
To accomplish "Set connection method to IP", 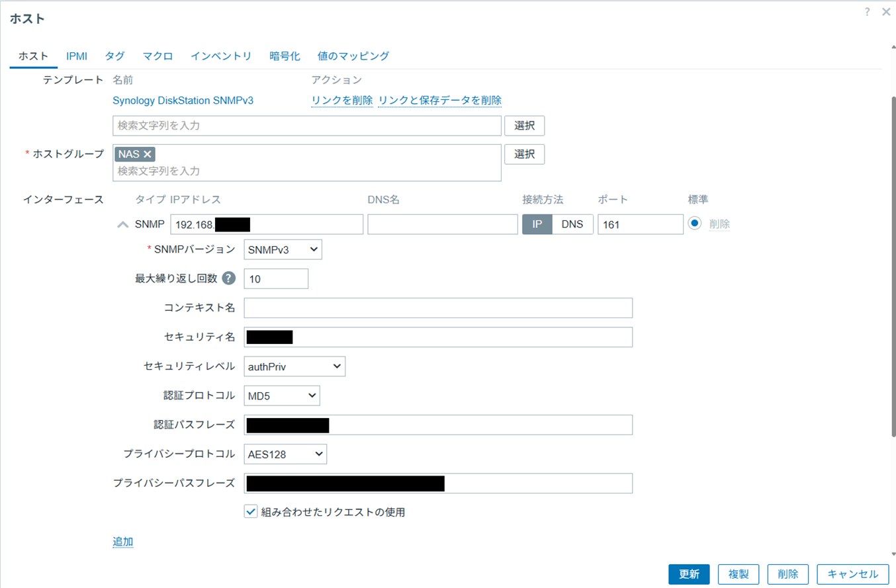I will 537,224.
